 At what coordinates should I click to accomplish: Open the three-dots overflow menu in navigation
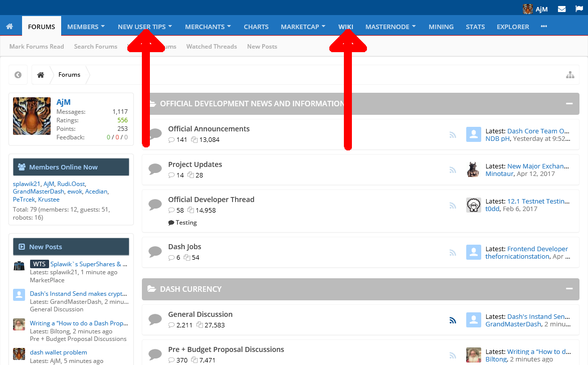coord(544,26)
